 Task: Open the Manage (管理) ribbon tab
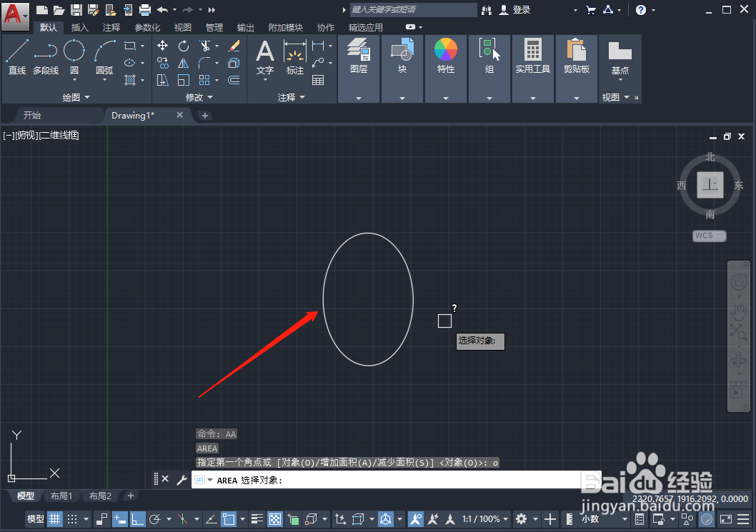click(214, 27)
